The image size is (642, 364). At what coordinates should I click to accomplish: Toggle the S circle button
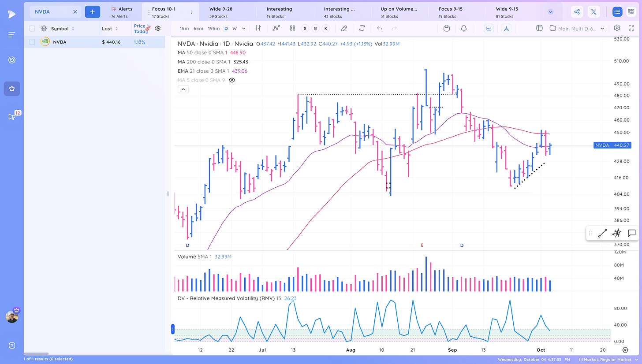pos(305,28)
